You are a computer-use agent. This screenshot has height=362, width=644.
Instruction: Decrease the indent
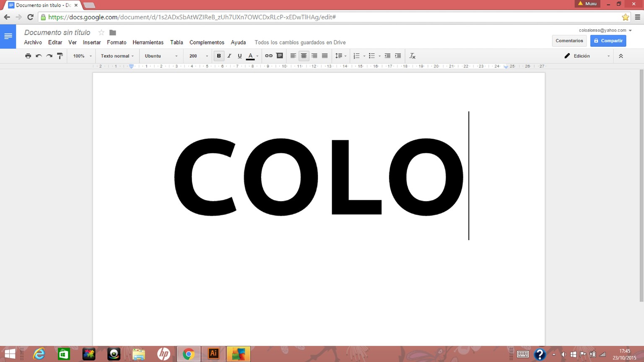click(x=387, y=56)
